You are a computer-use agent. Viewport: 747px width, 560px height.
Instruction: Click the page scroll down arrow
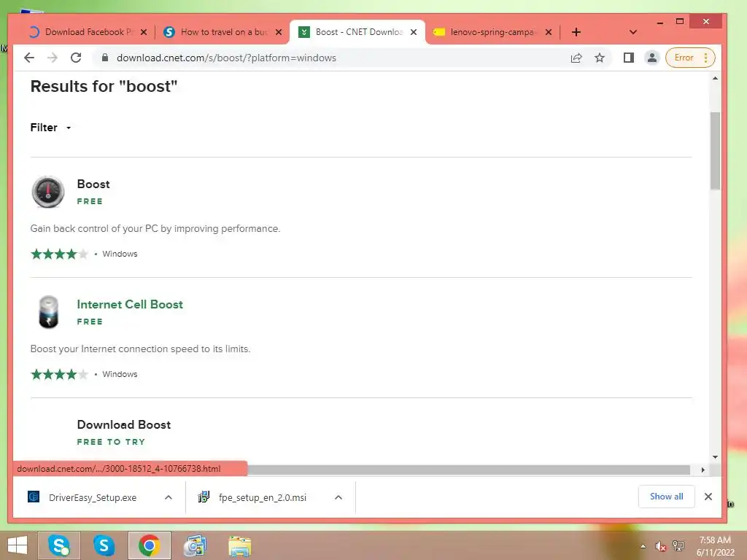(x=715, y=456)
